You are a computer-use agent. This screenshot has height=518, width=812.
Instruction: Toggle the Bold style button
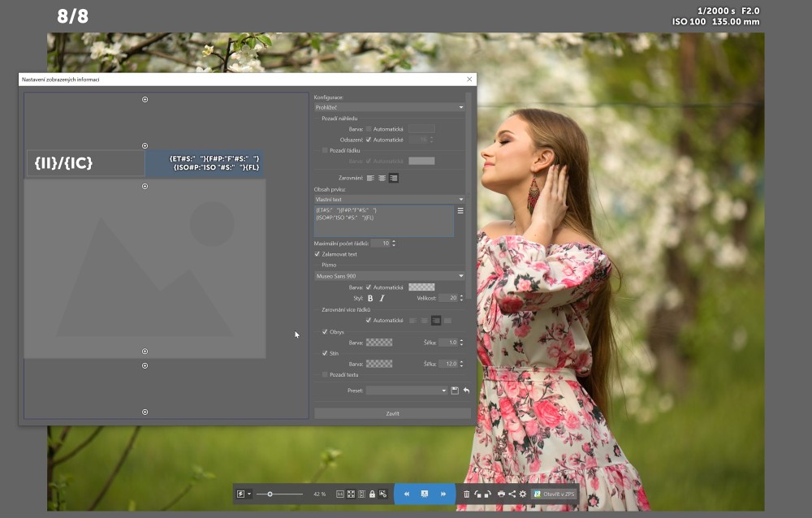[x=370, y=298]
